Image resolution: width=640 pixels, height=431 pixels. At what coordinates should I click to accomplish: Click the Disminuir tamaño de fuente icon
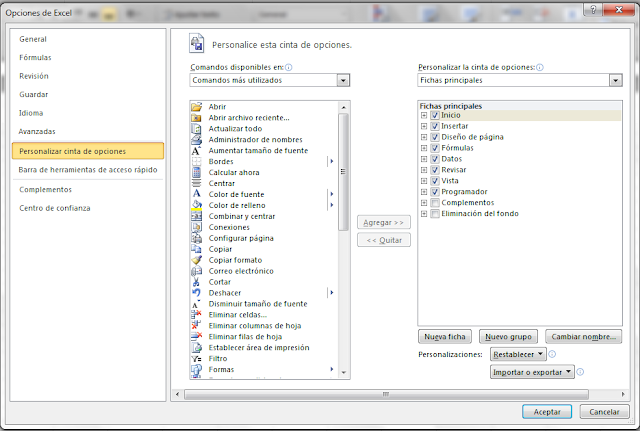pyautogui.click(x=197, y=304)
